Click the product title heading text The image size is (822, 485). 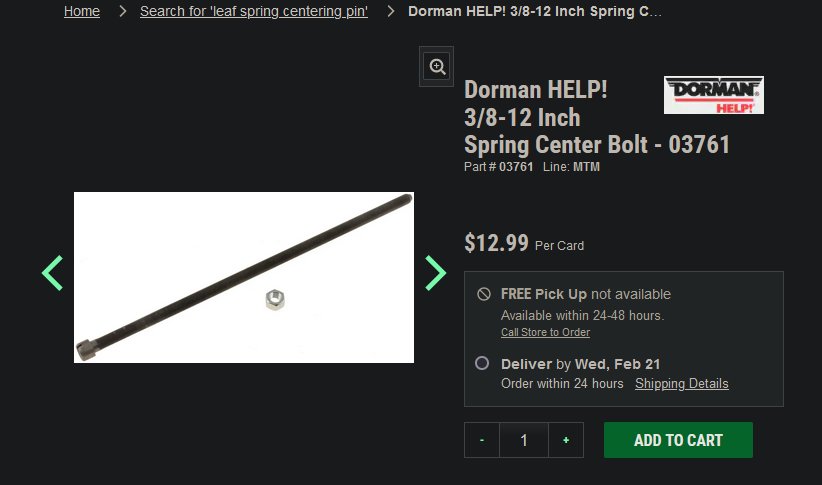[x=597, y=117]
